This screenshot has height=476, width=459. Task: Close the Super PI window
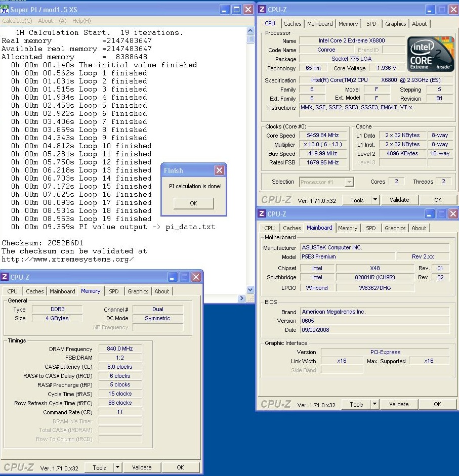point(248,10)
